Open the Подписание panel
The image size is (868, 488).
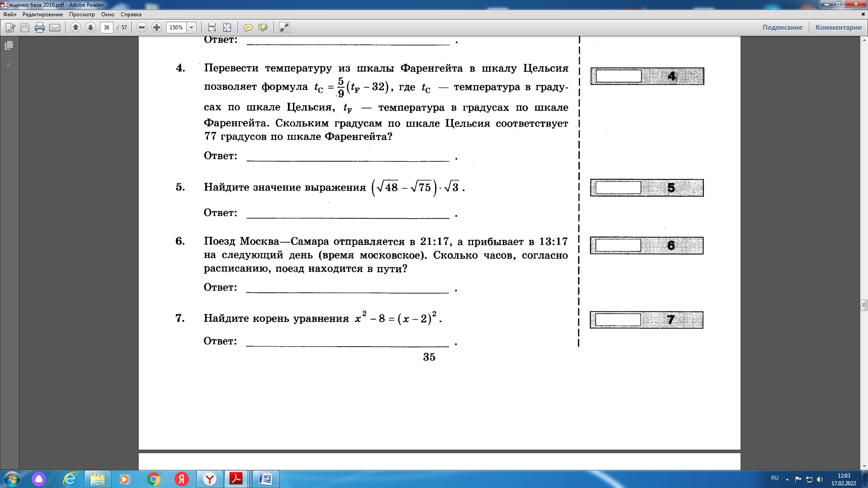tap(782, 28)
